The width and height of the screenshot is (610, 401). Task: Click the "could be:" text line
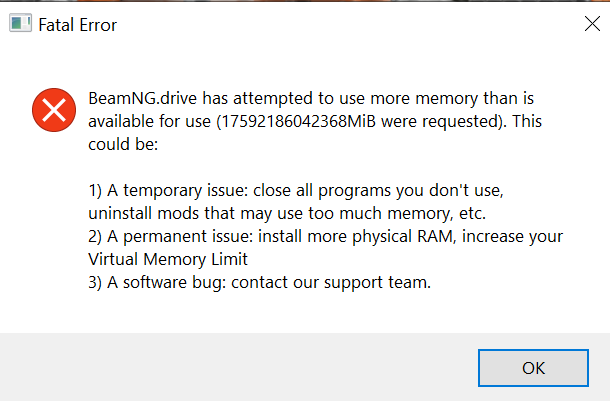pos(123,144)
